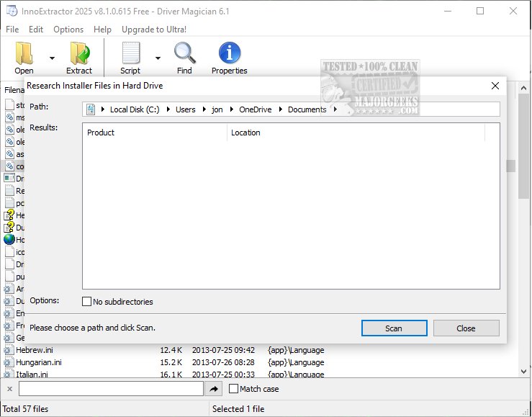The image size is (532, 417).
Task: Click the InnoExtractor title bar app icon
Action: pyautogui.click(x=12, y=12)
